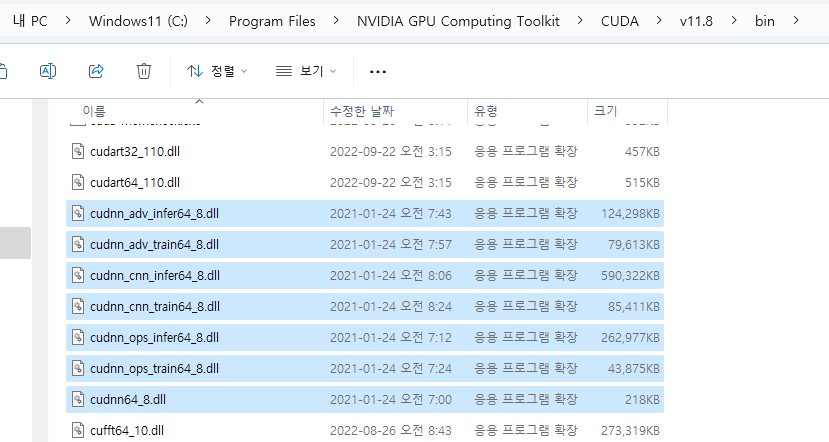Click the dll icon of cudnn_cnn_train64_8.dll
This screenshot has height=442, width=829.
point(78,306)
